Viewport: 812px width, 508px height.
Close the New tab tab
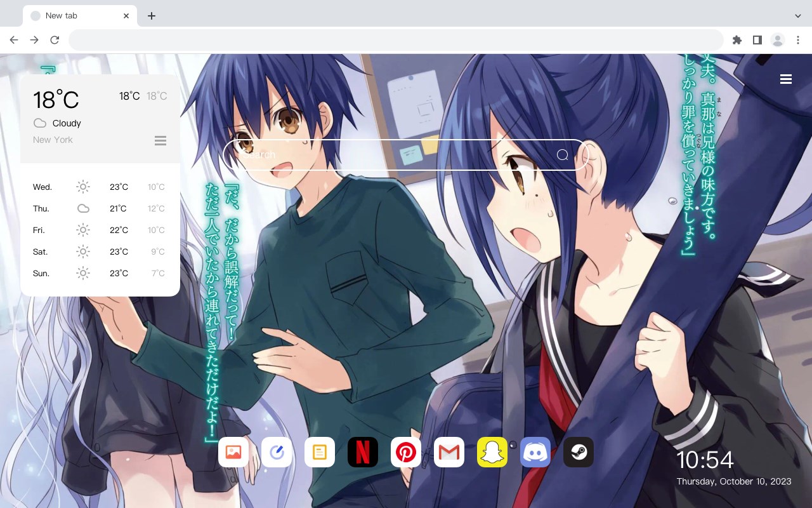(127, 16)
